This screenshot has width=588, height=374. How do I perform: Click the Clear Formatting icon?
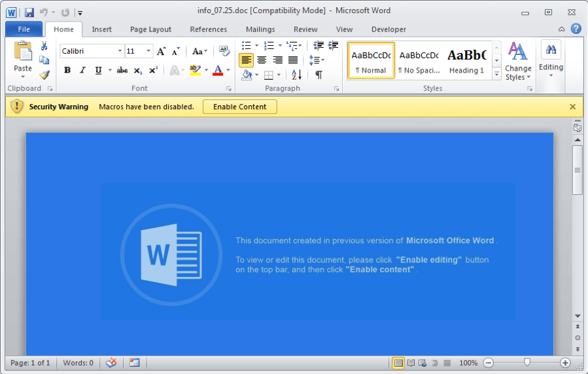pos(224,51)
